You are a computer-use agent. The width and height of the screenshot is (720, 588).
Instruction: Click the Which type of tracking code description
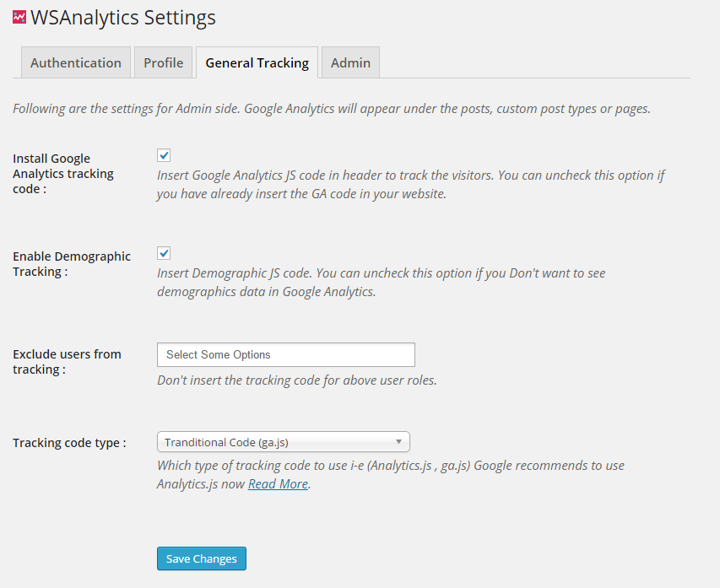coord(391,475)
